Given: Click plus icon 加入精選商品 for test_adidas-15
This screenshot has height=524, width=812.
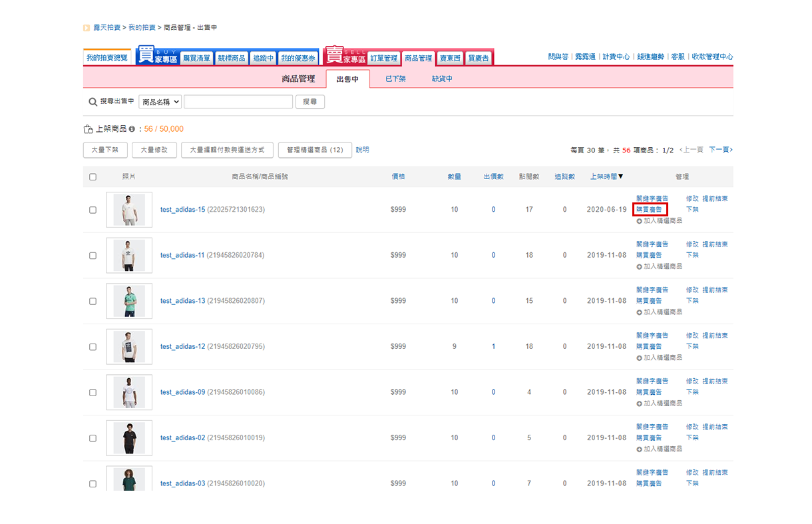Looking at the screenshot, I should click(x=640, y=220).
